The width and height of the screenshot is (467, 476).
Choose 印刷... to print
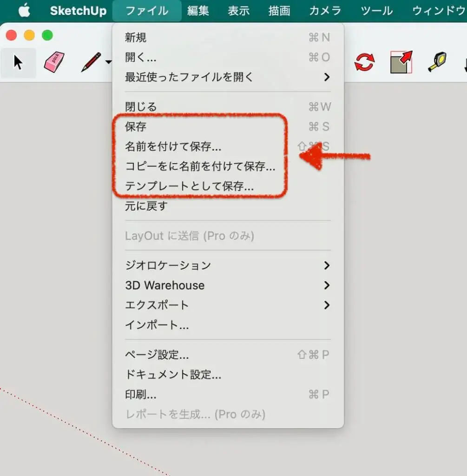click(x=228, y=394)
